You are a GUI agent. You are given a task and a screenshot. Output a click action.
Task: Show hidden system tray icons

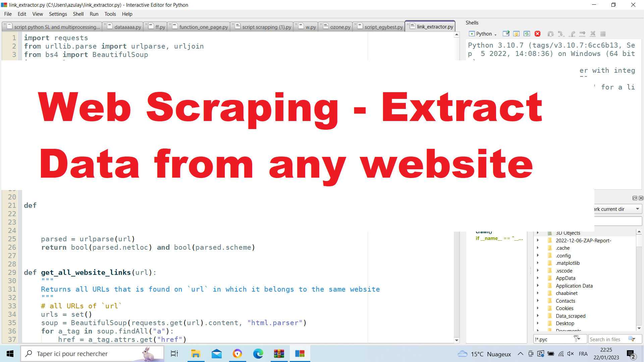[x=520, y=354]
